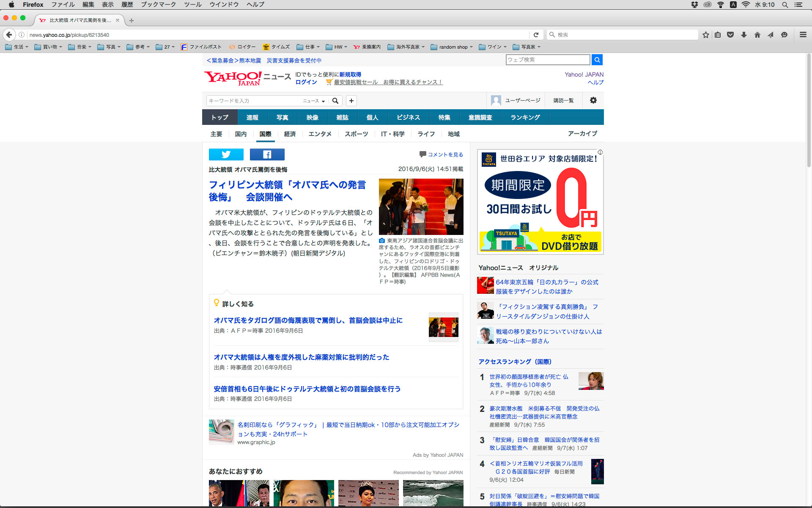
Task: Click the Yahoo News settings gear
Action: coord(593,100)
